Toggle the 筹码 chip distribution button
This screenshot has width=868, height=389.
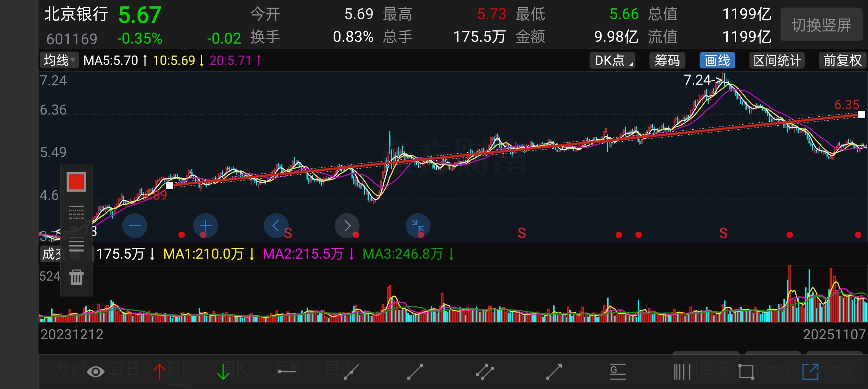pyautogui.click(x=667, y=60)
